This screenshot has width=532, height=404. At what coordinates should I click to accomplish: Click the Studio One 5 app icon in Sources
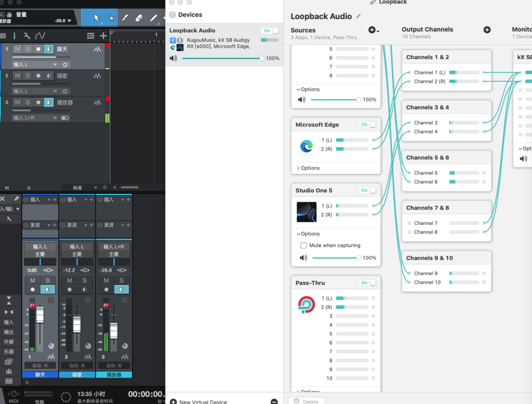click(306, 212)
